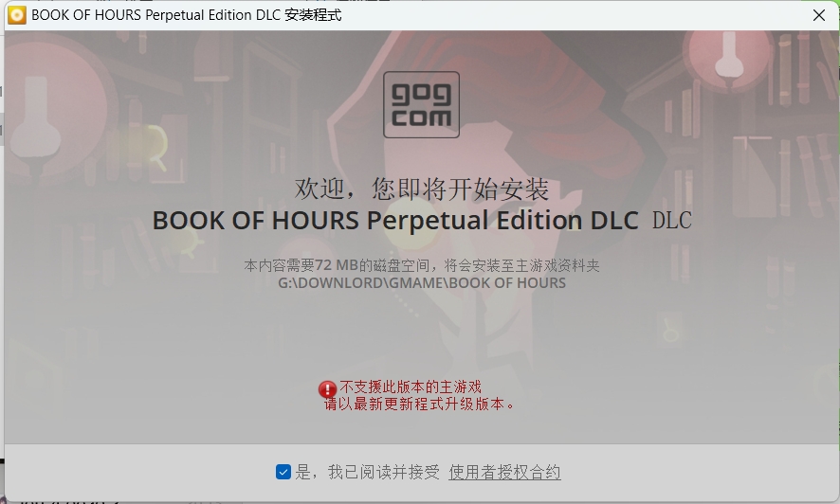Click the yellow R glyph in background

coord(157,148)
